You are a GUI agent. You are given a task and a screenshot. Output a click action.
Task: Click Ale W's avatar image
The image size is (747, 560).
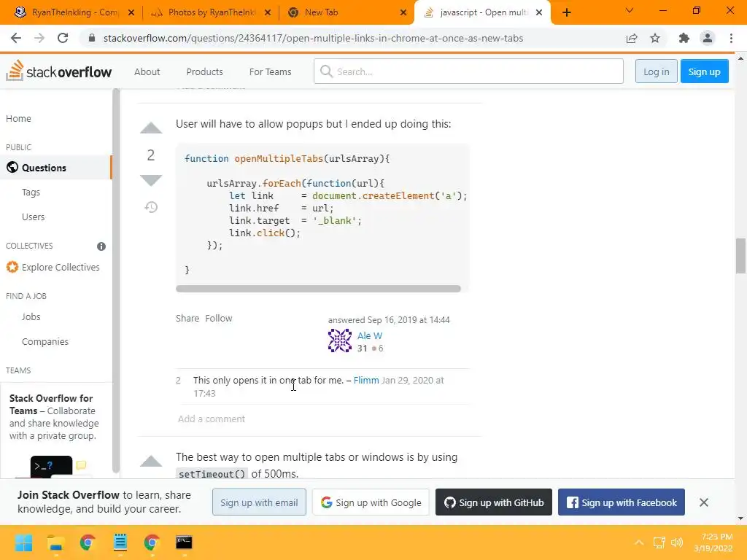click(x=340, y=341)
